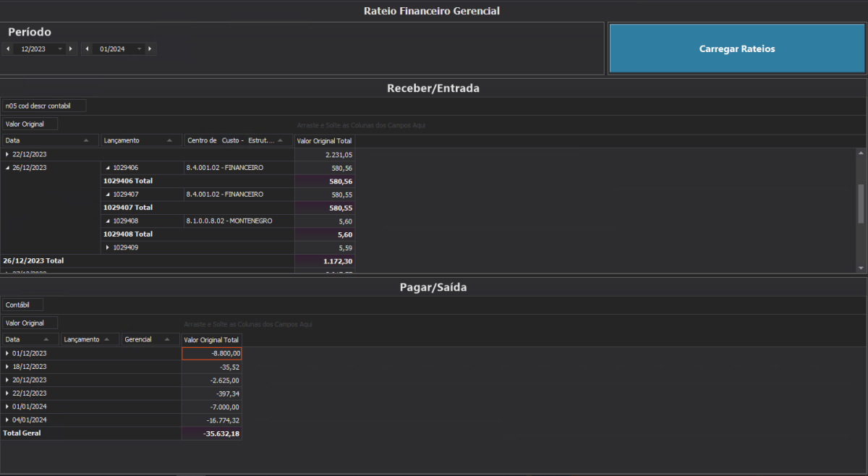The height and width of the screenshot is (476, 868).
Task: Click the next-month arrow beside 01/2024
Action: 149,48
